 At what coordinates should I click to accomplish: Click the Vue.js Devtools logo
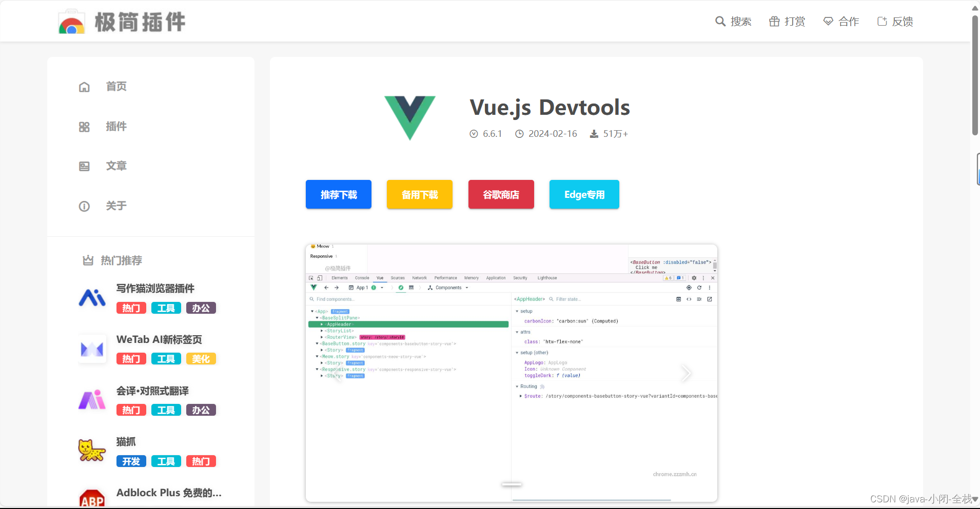[x=410, y=118]
